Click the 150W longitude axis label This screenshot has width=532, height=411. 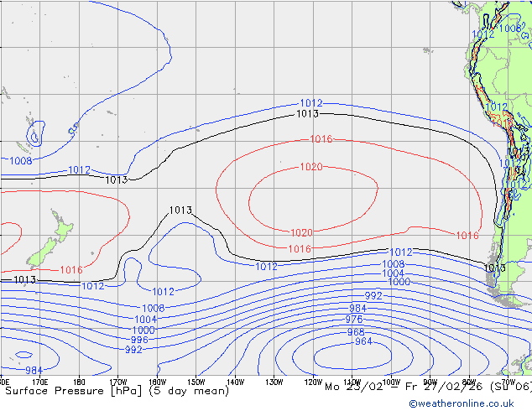pos(196,382)
